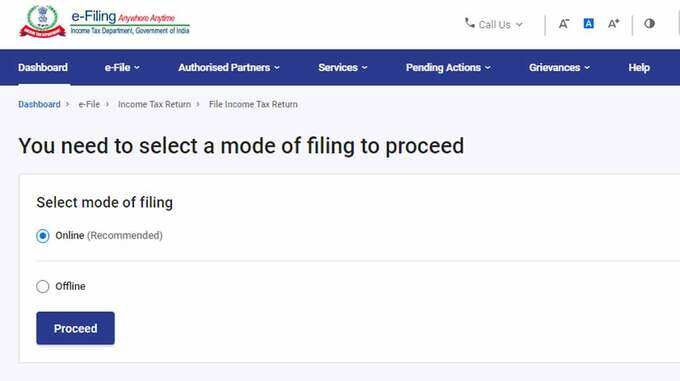This screenshot has width=680, height=381.
Task: Select the Online (Recommended) radio button
Action: (x=42, y=236)
